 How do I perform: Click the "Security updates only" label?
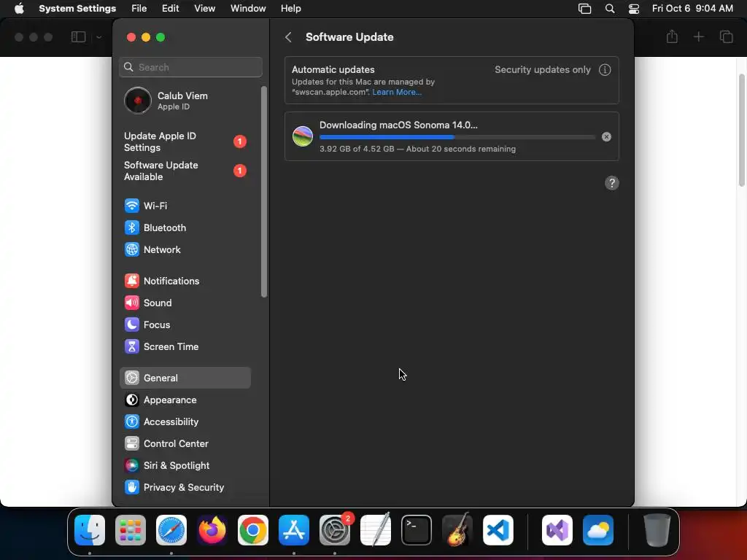tap(543, 69)
